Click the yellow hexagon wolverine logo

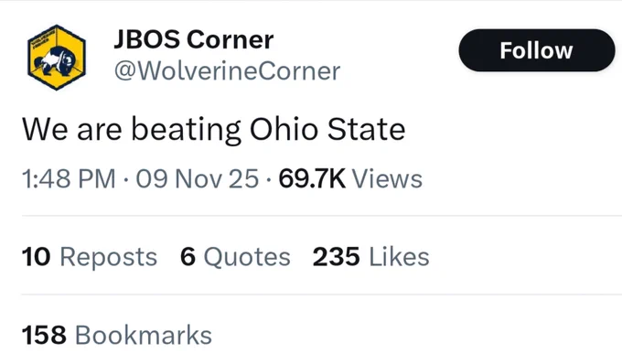[57, 58]
